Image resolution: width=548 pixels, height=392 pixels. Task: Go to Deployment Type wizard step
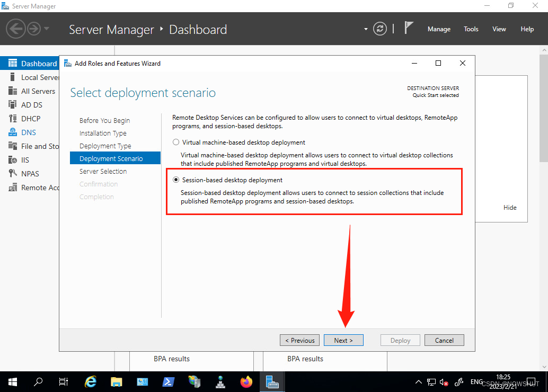(x=105, y=146)
